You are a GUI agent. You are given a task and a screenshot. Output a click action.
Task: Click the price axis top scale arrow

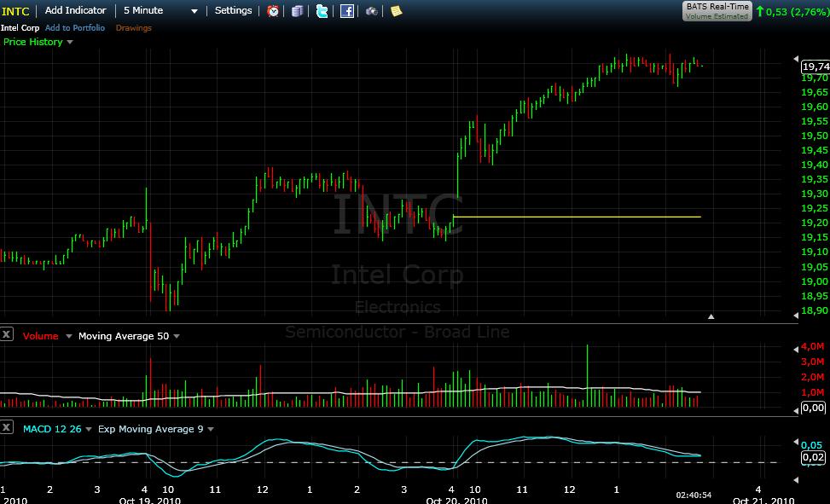(x=796, y=59)
